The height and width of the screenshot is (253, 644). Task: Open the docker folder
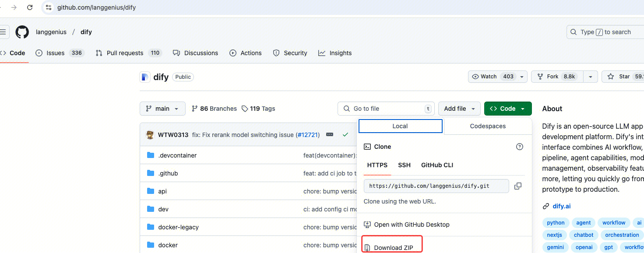click(x=168, y=245)
